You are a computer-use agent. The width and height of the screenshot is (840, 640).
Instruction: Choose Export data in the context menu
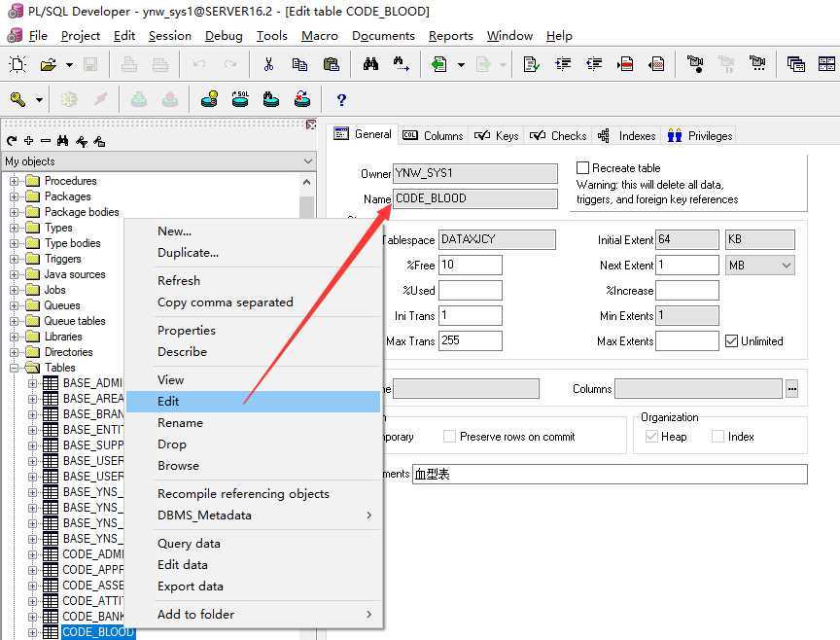click(253, 586)
